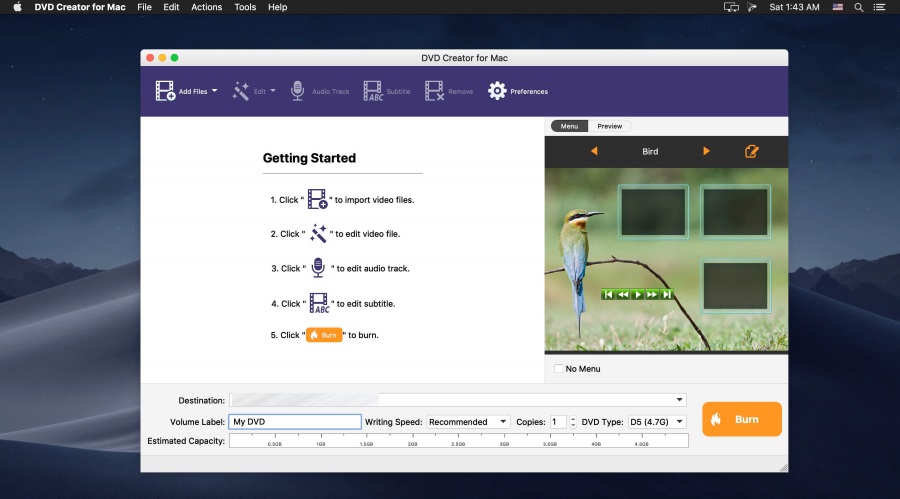This screenshot has height=499, width=900.
Task: Click the Estimated Capacity bar
Action: [459, 440]
